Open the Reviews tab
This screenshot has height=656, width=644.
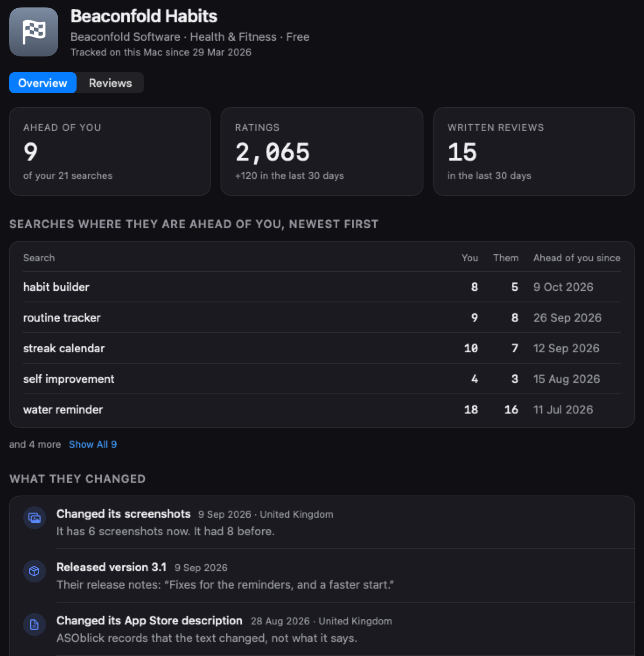(x=110, y=83)
